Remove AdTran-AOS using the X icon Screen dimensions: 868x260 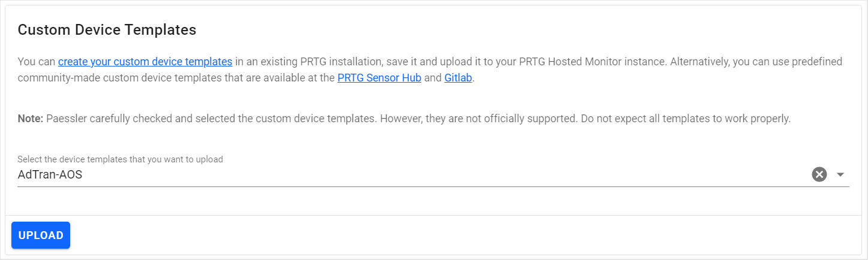point(819,174)
